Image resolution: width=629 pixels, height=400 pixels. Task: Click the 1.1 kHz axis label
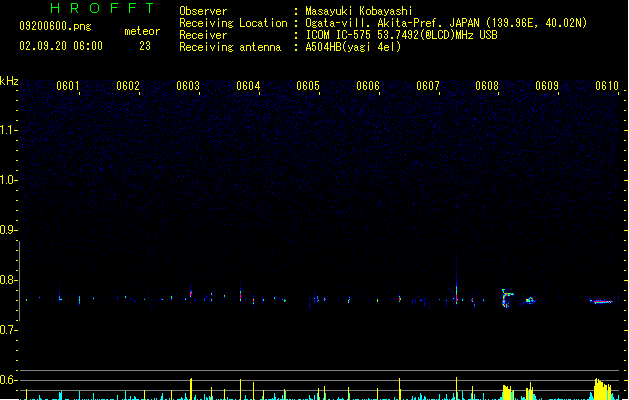coord(8,130)
